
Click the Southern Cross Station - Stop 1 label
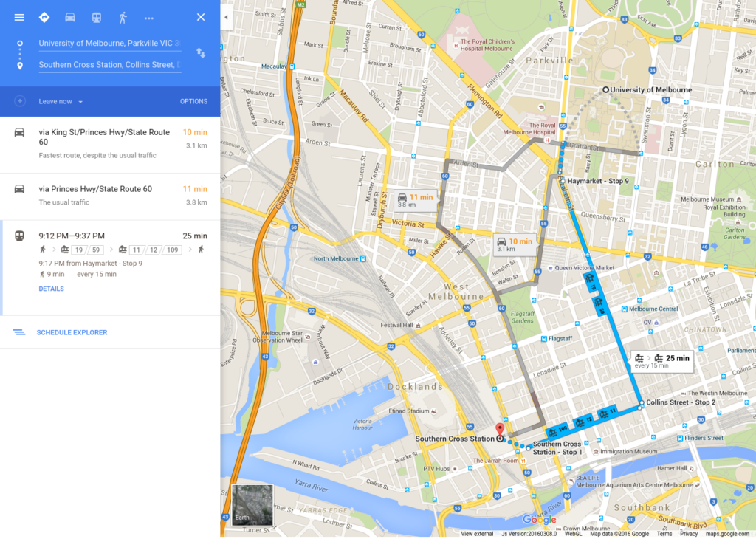[x=557, y=448]
